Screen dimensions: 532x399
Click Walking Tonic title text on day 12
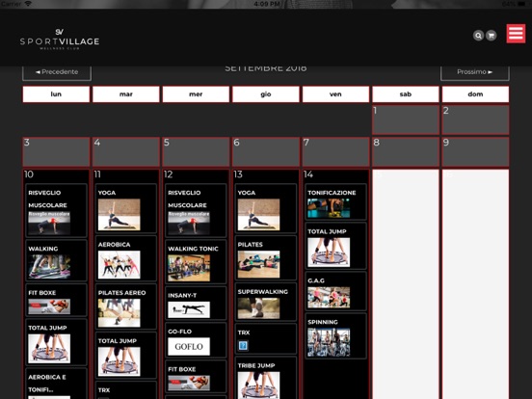[x=193, y=249]
